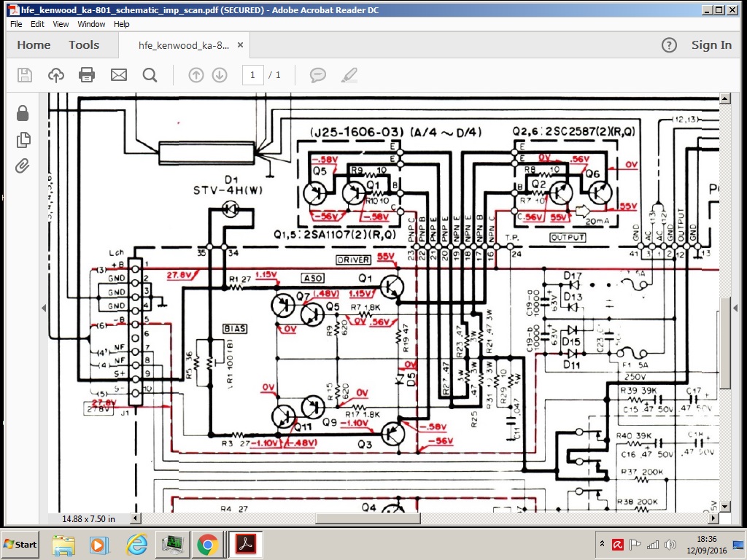747x560 pixels.
Task: Open the Help question mark icon
Action: (x=669, y=45)
